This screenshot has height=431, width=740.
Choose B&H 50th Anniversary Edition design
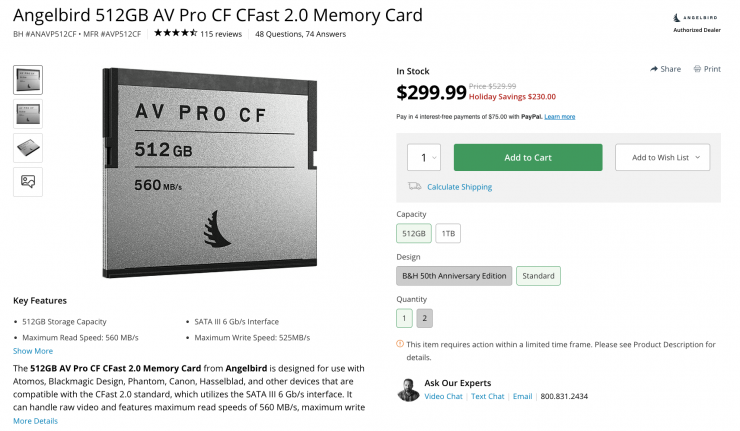tap(454, 275)
